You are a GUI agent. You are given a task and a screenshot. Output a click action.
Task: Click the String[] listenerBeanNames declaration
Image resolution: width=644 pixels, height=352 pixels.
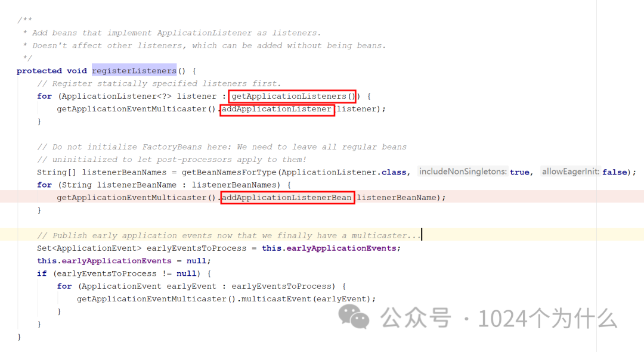tap(102, 172)
